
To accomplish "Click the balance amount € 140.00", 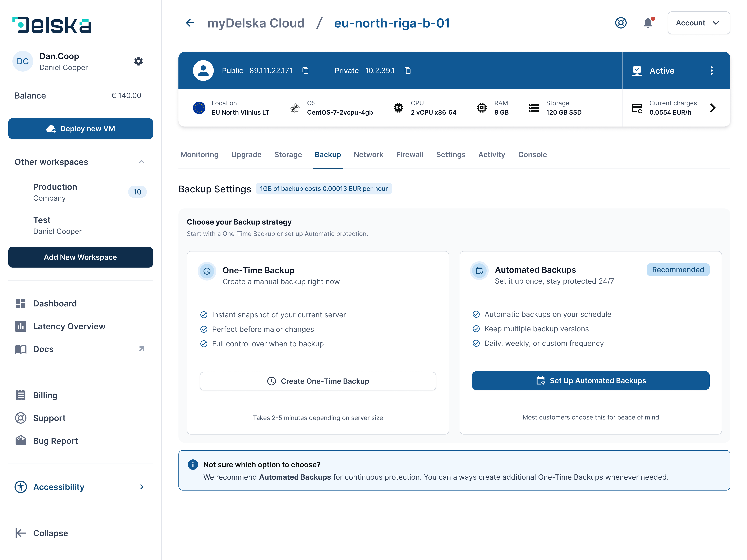I will (126, 96).
